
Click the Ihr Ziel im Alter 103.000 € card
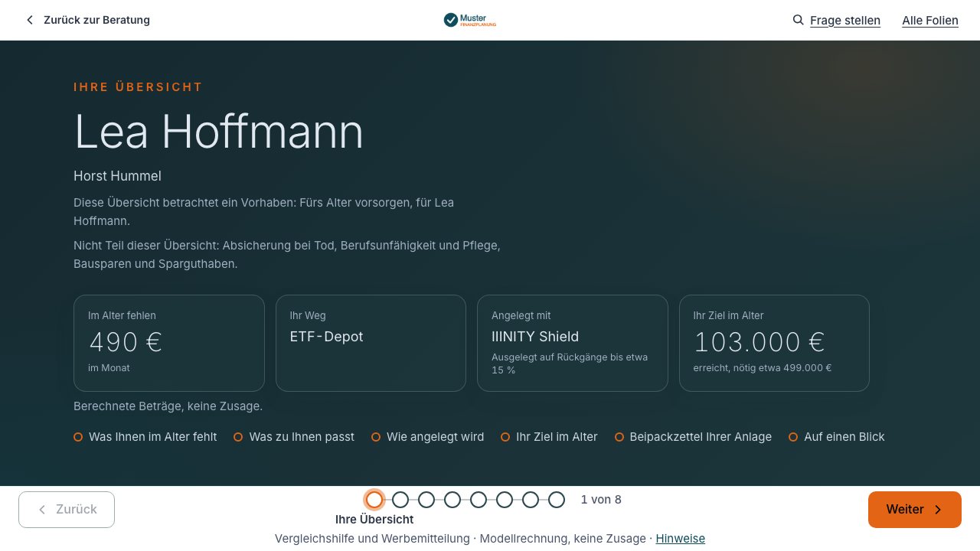click(774, 344)
